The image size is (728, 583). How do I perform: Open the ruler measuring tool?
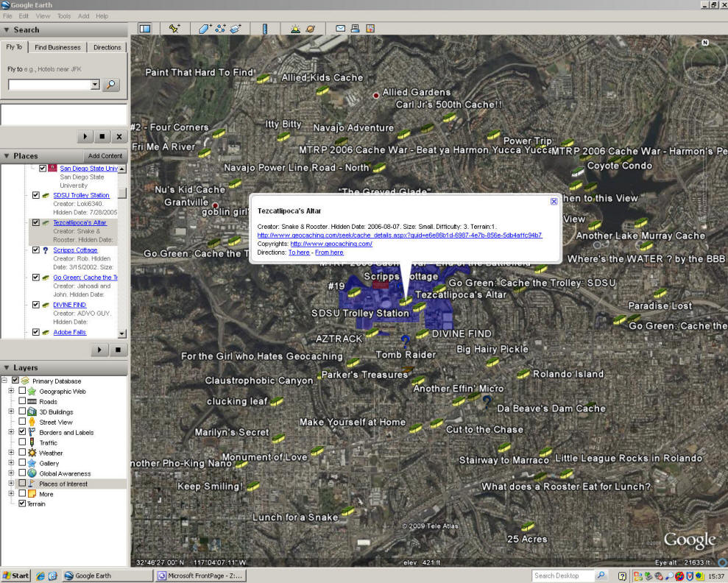click(x=265, y=29)
